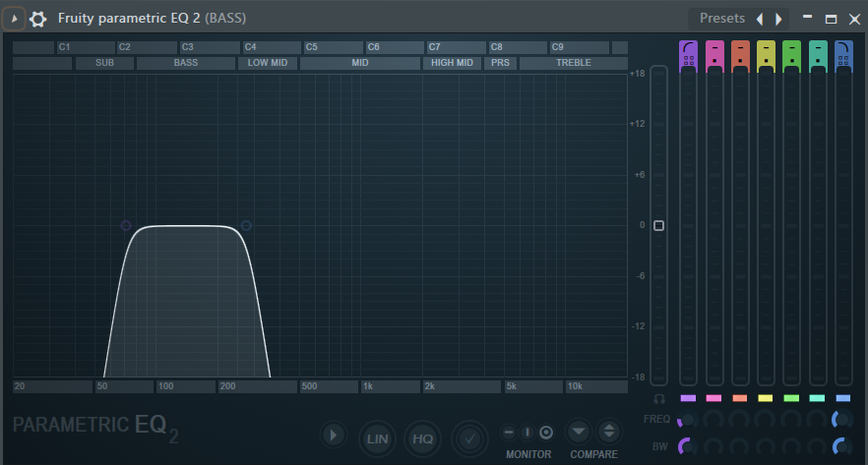The height and width of the screenshot is (465, 868).
Task: Click the purple band 1 gain slider
Action: pos(688,227)
